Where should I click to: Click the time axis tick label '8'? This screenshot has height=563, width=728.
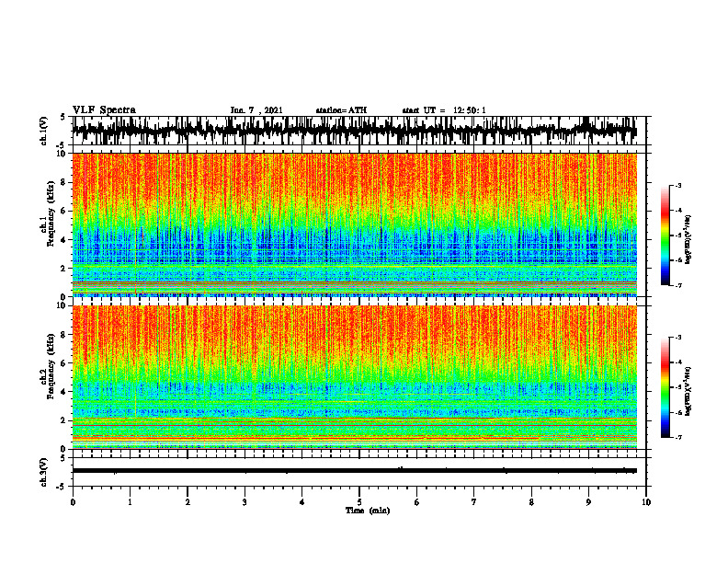point(531,502)
